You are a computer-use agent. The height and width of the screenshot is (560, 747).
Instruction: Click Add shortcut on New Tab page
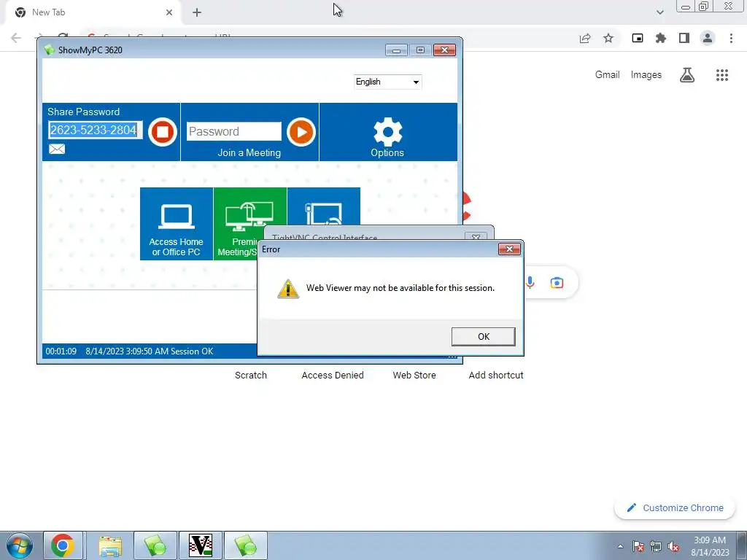click(x=496, y=376)
